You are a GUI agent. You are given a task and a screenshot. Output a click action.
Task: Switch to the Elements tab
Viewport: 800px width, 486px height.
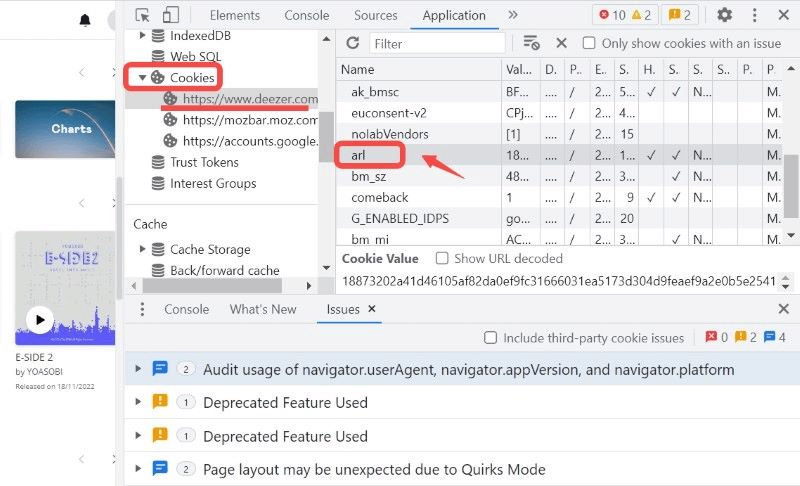tap(235, 15)
